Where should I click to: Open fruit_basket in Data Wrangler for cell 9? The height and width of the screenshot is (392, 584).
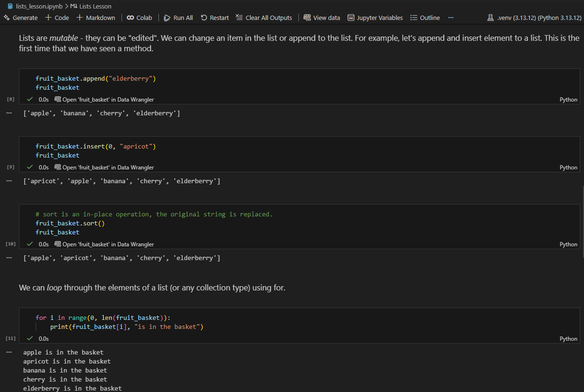(104, 167)
